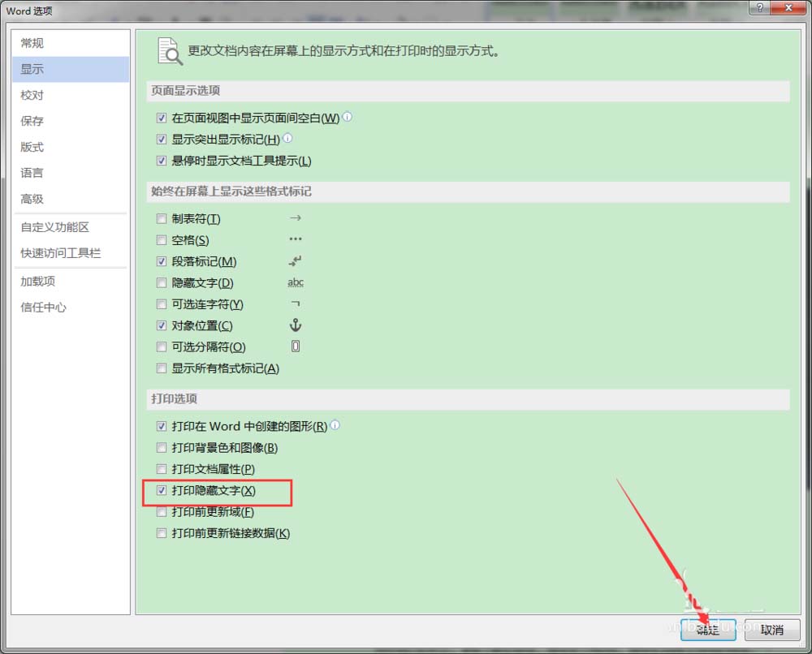Enable the 空格 formatting mark

pos(162,240)
